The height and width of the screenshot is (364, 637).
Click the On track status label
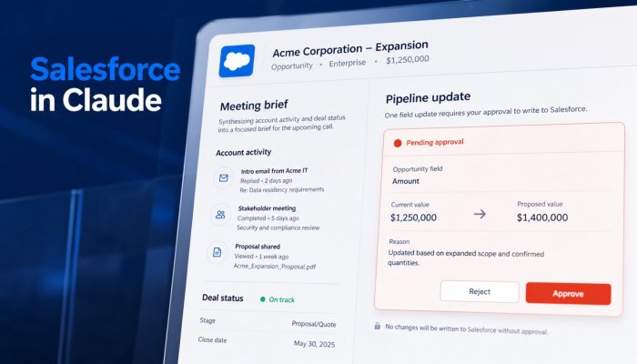pyautogui.click(x=281, y=299)
